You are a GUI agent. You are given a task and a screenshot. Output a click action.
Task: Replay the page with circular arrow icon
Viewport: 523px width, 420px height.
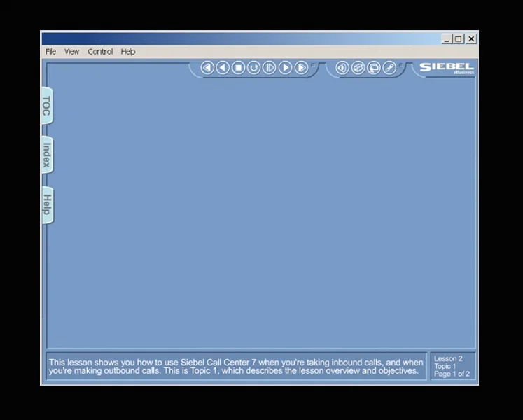(254, 68)
